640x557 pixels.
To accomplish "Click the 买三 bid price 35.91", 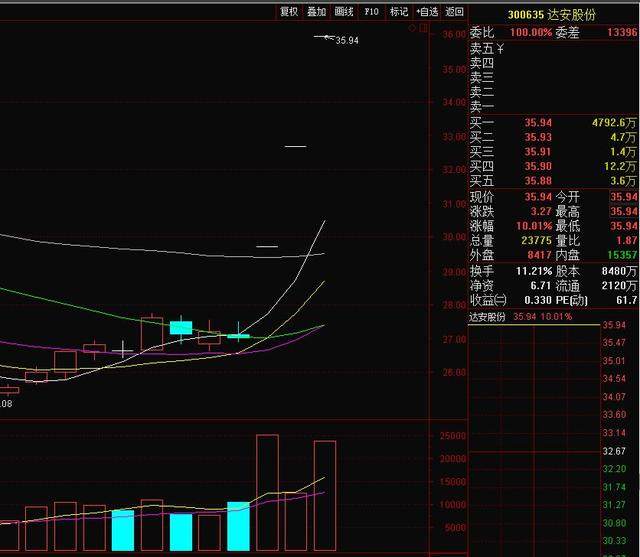I will (538, 152).
